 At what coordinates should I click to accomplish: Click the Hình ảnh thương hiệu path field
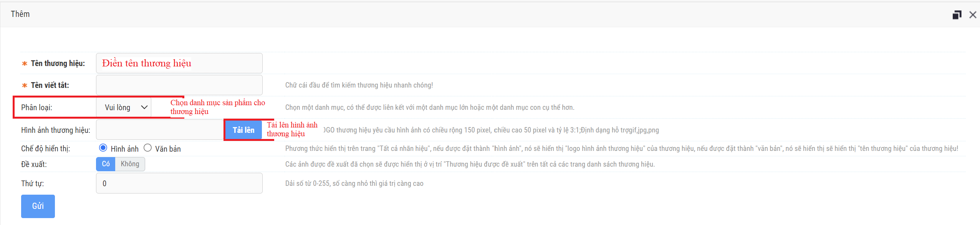coord(160,130)
